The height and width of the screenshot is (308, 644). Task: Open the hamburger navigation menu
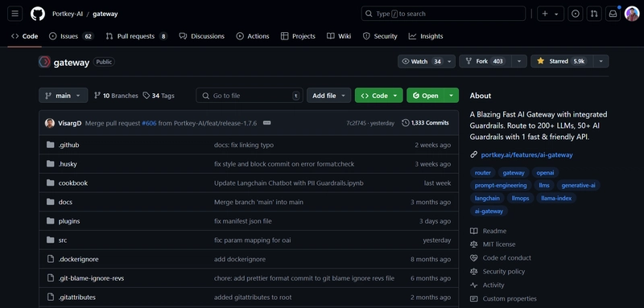(14, 14)
